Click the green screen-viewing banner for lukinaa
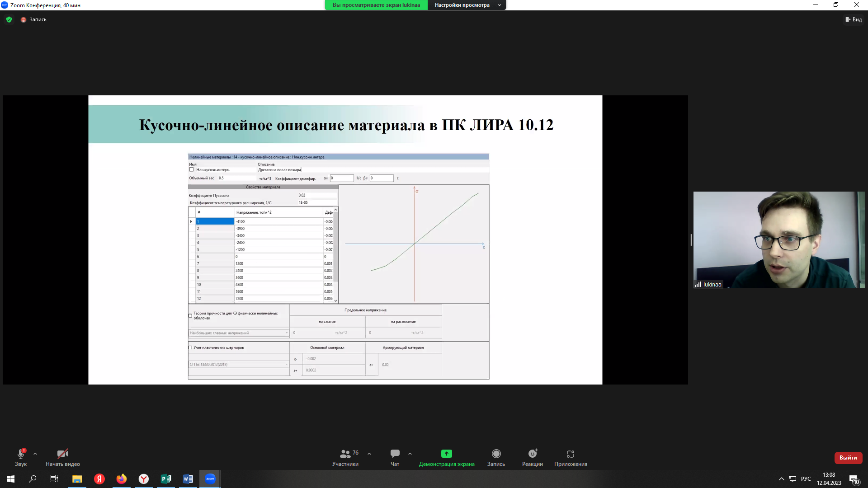 [x=376, y=5]
